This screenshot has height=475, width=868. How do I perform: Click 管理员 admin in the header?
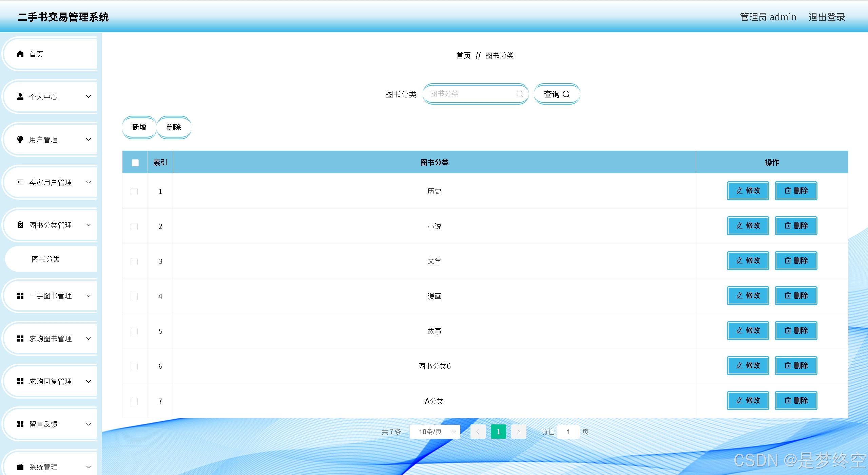pyautogui.click(x=768, y=17)
